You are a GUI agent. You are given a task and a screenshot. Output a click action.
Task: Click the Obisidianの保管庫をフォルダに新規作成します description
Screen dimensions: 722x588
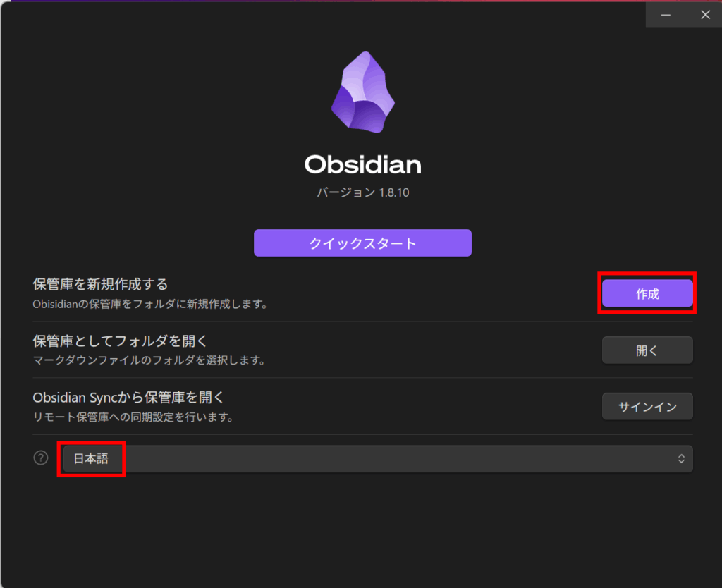point(151,304)
